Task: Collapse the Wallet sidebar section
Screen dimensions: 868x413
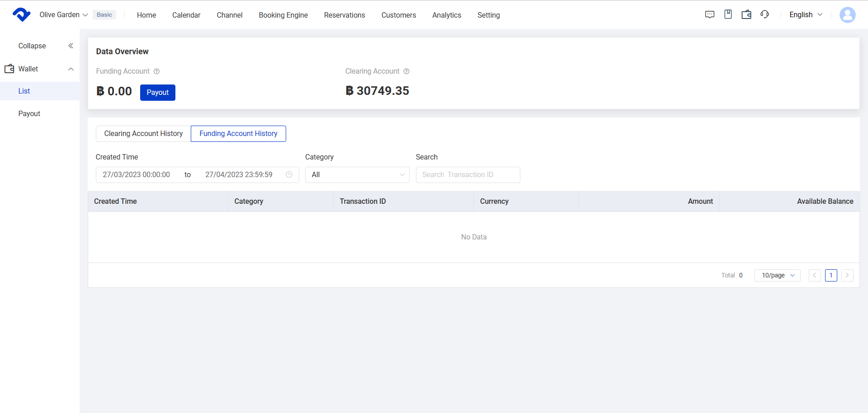Action: click(x=71, y=69)
